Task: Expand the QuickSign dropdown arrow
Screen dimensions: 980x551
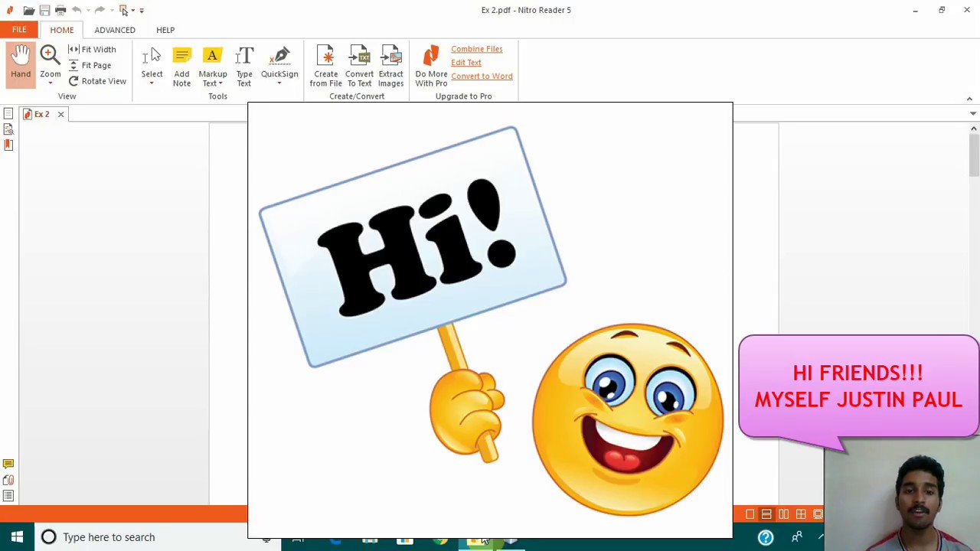Action: (279, 83)
